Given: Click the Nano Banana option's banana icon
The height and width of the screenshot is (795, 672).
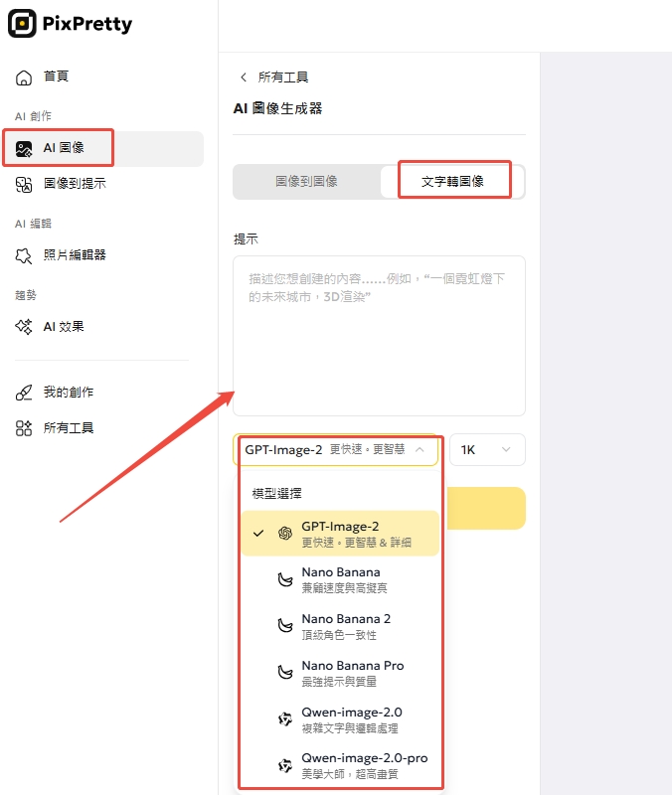Looking at the screenshot, I should coord(285,579).
